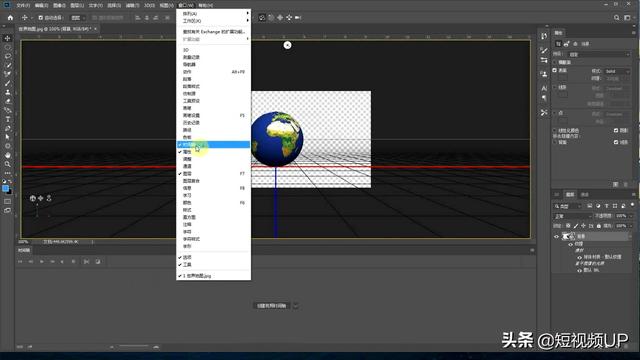Click the lock transparent pixels icon
The width and height of the screenshot is (640, 360).
click(568, 226)
